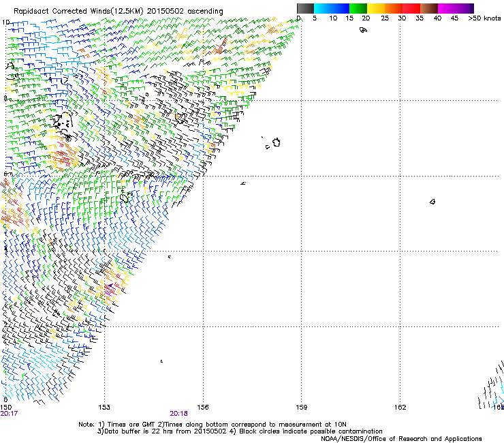
Task: Click the "45" legend scale label
Action: [454, 18]
